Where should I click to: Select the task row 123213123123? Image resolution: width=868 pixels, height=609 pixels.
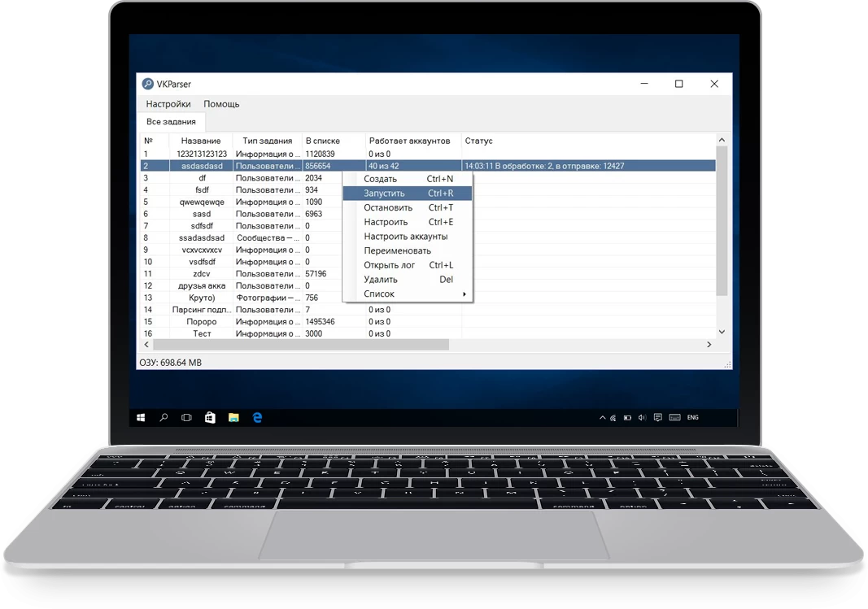428,154
